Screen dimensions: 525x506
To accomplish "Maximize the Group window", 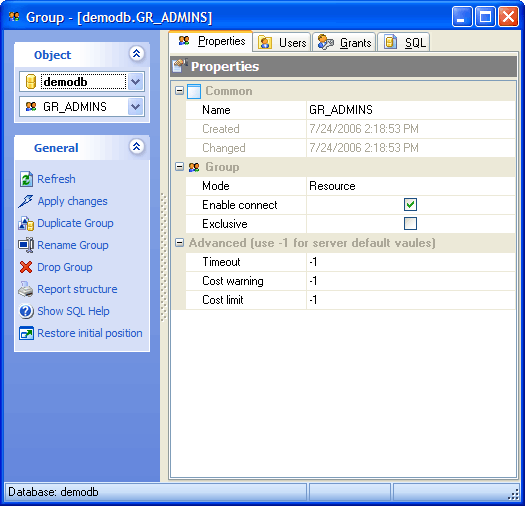I will click(x=485, y=16).
